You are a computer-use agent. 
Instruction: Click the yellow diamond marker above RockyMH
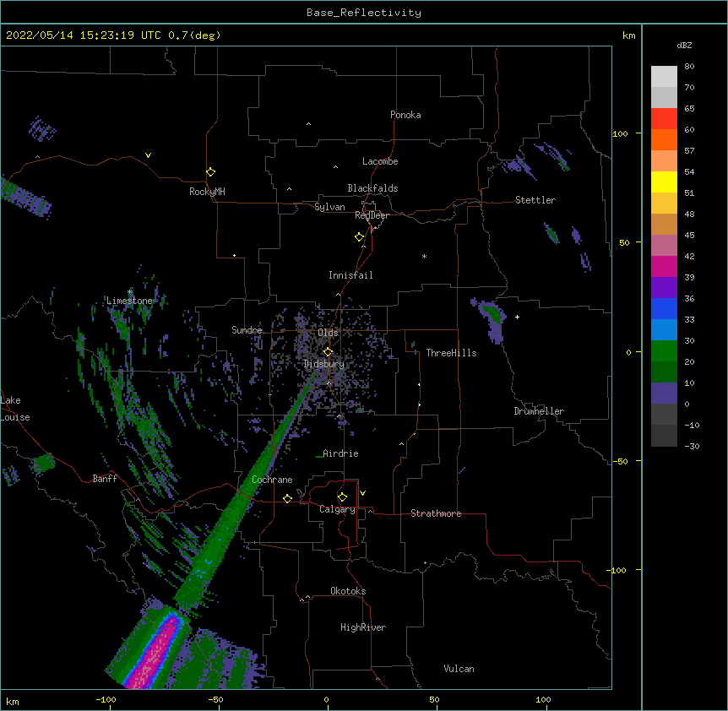(x=210, y=172)
